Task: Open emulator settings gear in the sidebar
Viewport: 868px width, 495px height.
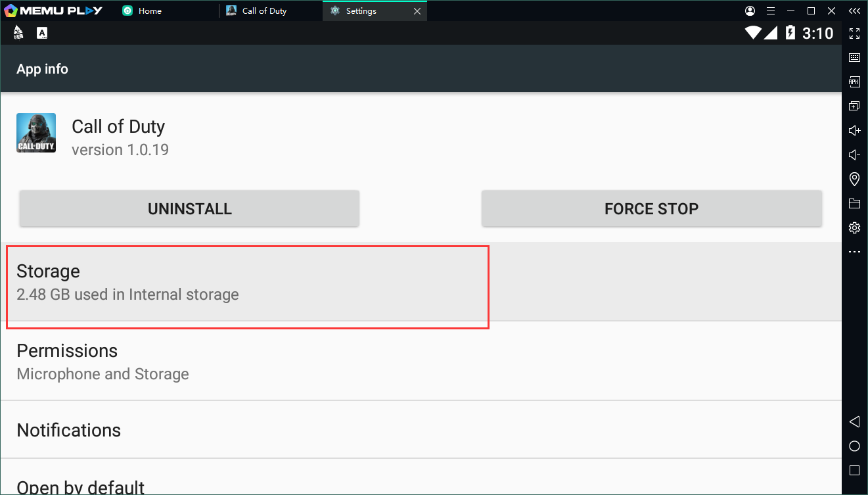Action: pyautogui.click(x=854, y=227)
